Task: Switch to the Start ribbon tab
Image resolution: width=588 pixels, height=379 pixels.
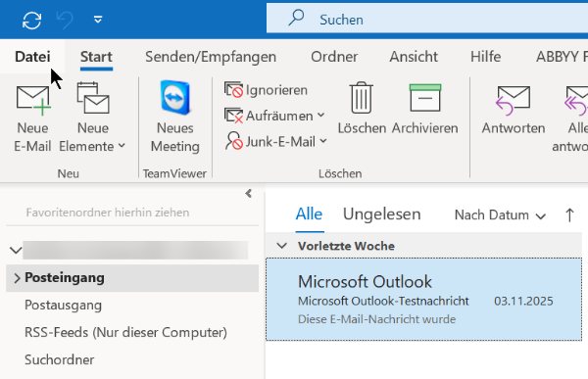Action: (96, 57)
